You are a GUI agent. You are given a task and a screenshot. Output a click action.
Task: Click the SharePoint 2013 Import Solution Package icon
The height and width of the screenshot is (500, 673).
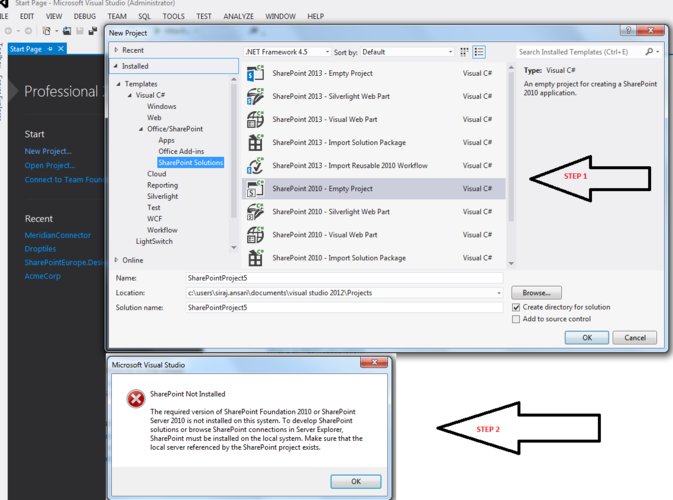[x=255, y=142]
